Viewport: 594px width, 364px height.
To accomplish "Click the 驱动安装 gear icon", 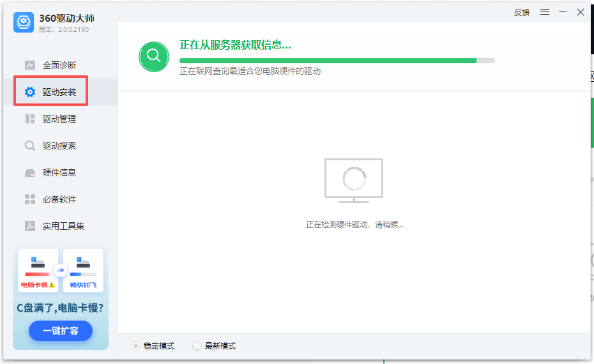I will [30, 92].
